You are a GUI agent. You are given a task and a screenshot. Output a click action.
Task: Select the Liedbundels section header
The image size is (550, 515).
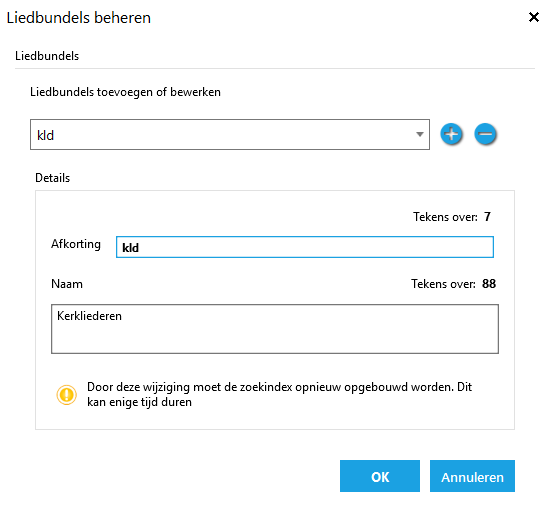[x=47, y=56]
